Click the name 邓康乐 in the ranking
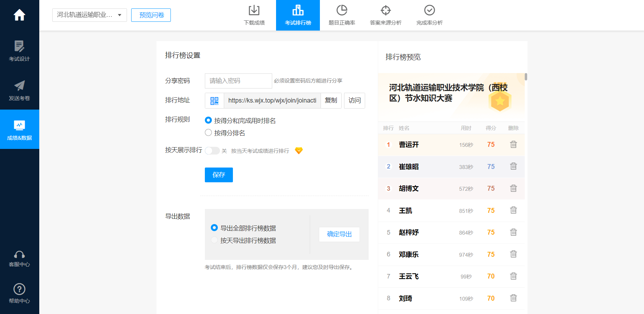644x314 pixels. [409, 254]
